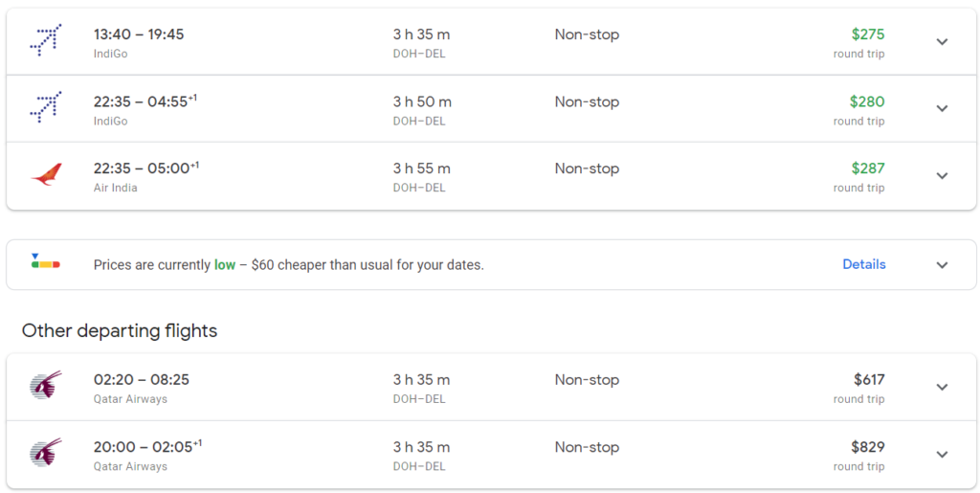
Task: Click the Air India logo icon
Action: 45,175
